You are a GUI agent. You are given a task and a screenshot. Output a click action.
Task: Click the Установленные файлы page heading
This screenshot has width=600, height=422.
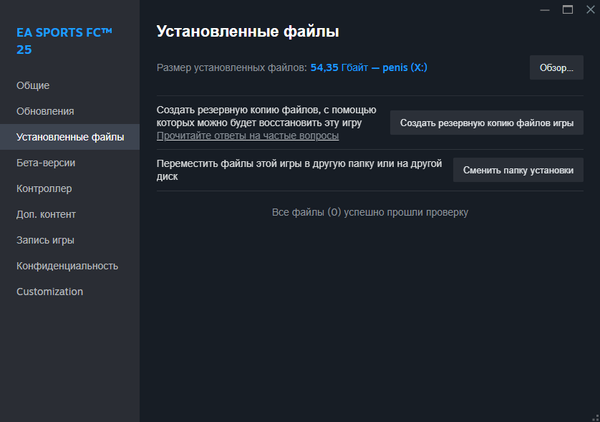[x=248, y=31]
